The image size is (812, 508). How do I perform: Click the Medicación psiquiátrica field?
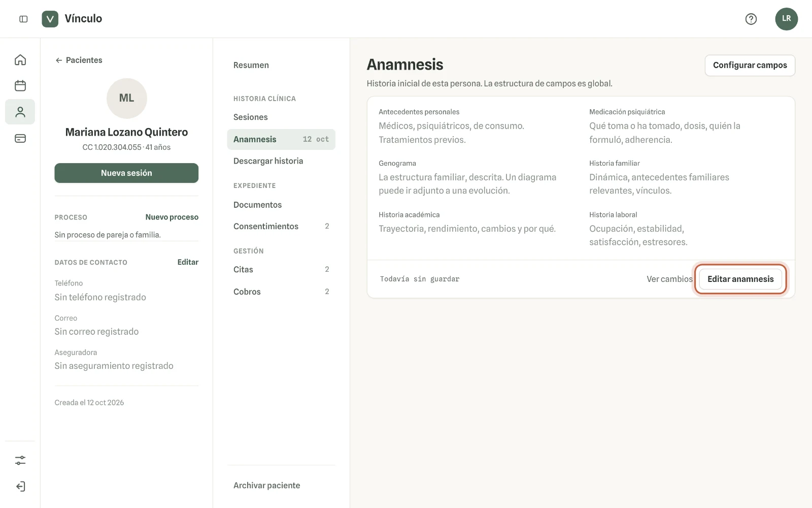coord(686,126)
